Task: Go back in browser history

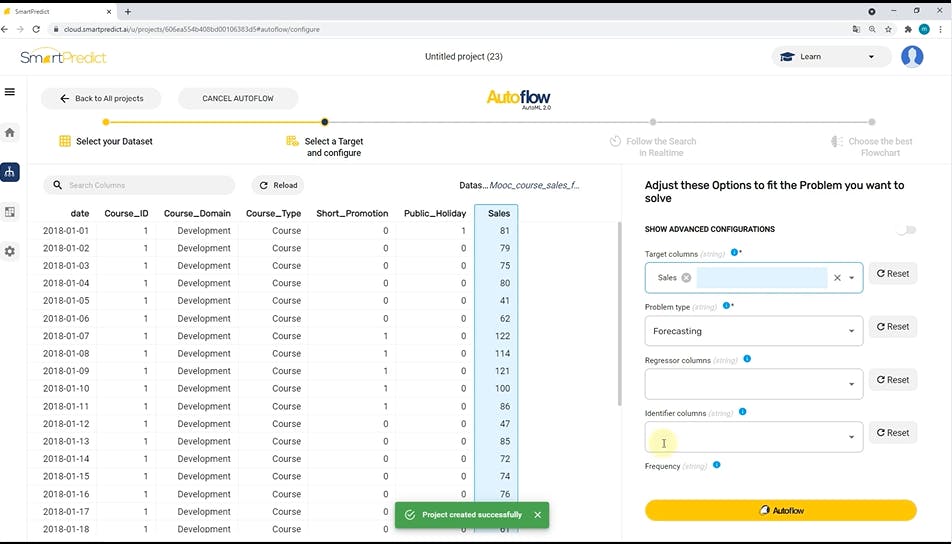Action: pyautogui.click(x=5, y=29)
